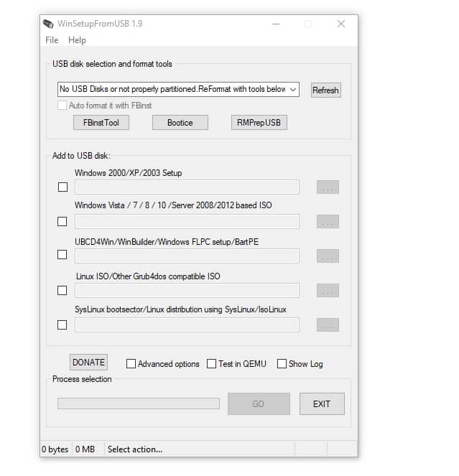Launch FBinstTool

[x=101, y=123]
